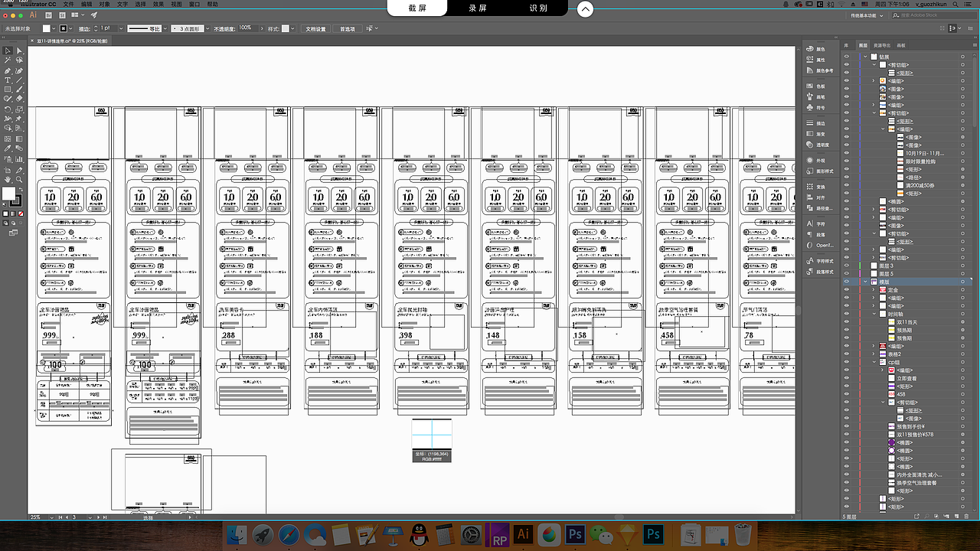980x551 pixels.
Task: Collapse the 贴膜 layer
Action: [866, 57]
